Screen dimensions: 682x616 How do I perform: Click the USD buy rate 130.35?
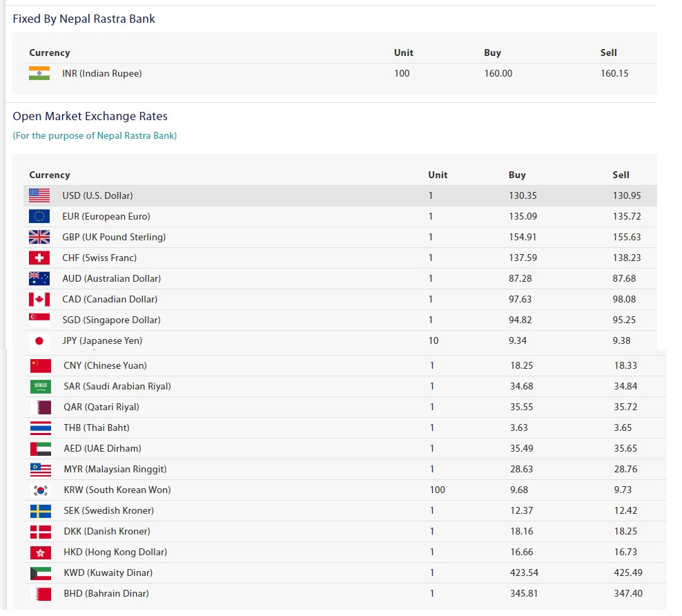[x=523, y=195]
